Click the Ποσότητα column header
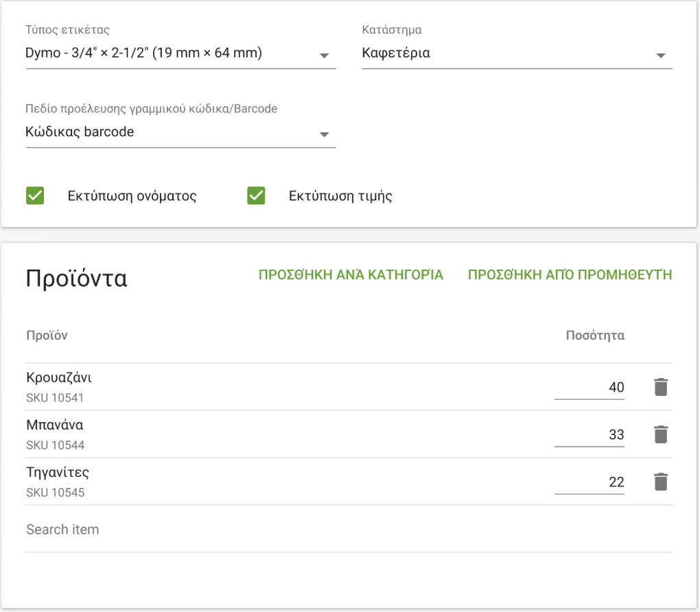Image resolution: width=700 pixels, height=612 pixels. coord(594,336)
